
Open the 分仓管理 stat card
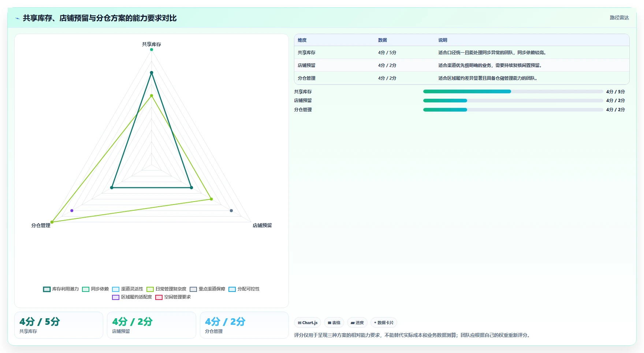click(244, 325)
